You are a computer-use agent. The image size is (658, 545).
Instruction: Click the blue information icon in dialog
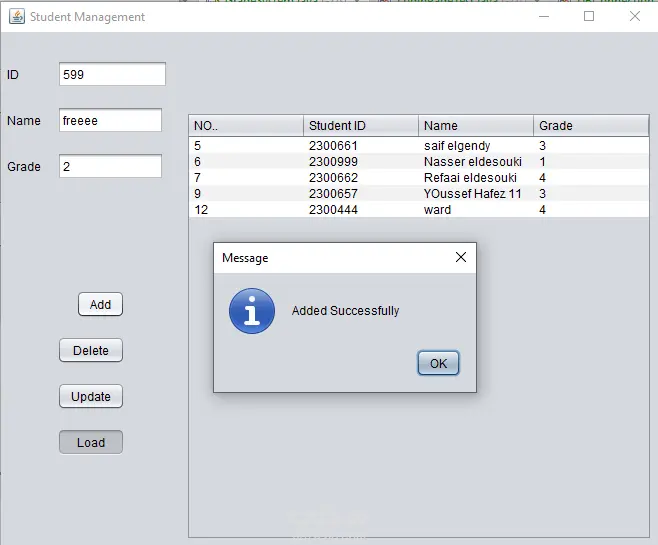click(x=252, y=311)
